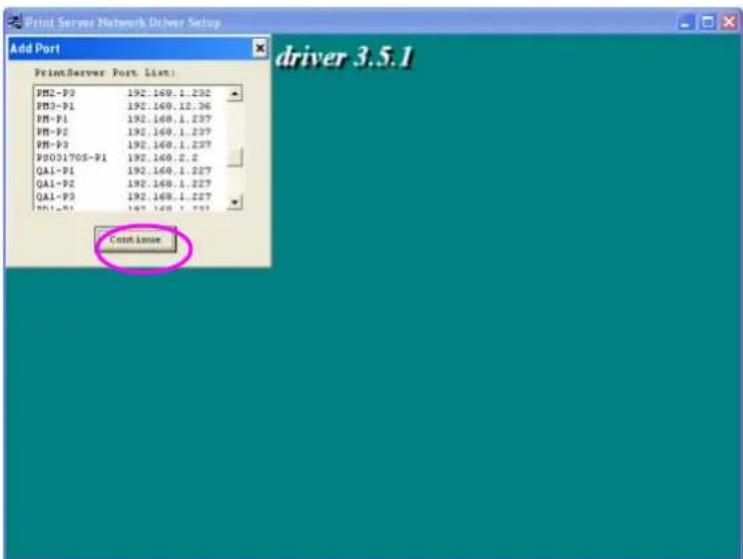Minimize the Print Server Network Driver Setup window

(686, 22)
